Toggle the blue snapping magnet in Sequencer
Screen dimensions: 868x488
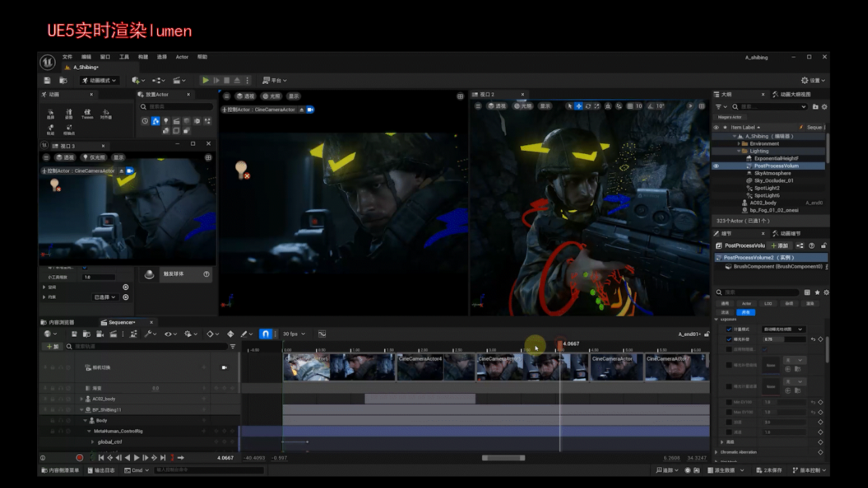tap(266, 334)
